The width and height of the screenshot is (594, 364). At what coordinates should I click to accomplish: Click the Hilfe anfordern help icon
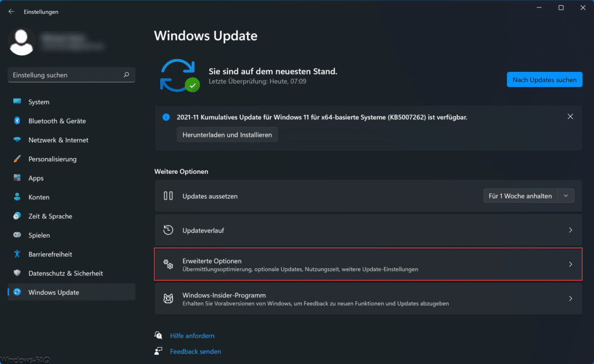pyautogui.click(x=158, y=335)
